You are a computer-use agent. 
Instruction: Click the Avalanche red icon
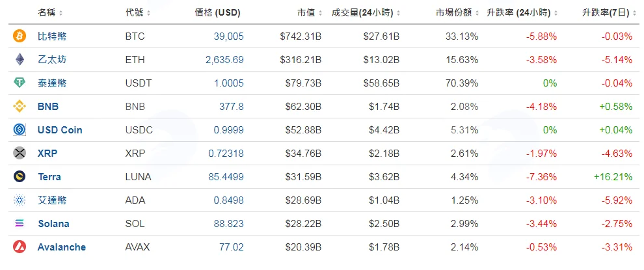(x=20, y=247)
